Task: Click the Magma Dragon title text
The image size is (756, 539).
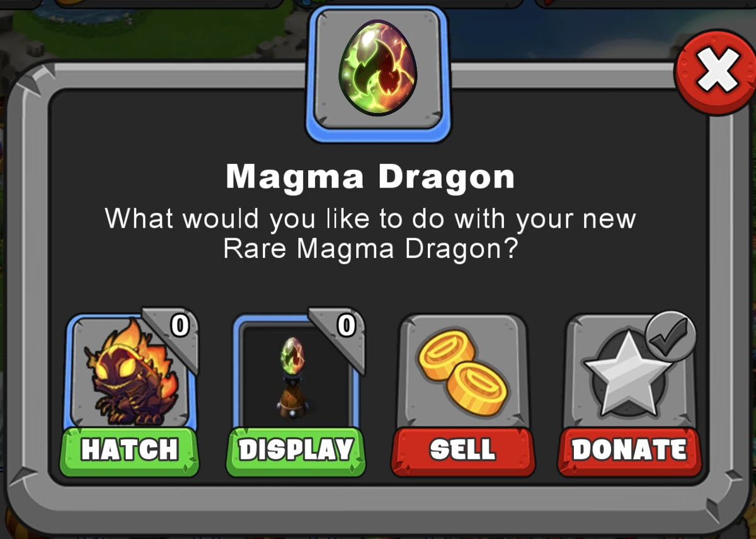Action: [370, 177]
